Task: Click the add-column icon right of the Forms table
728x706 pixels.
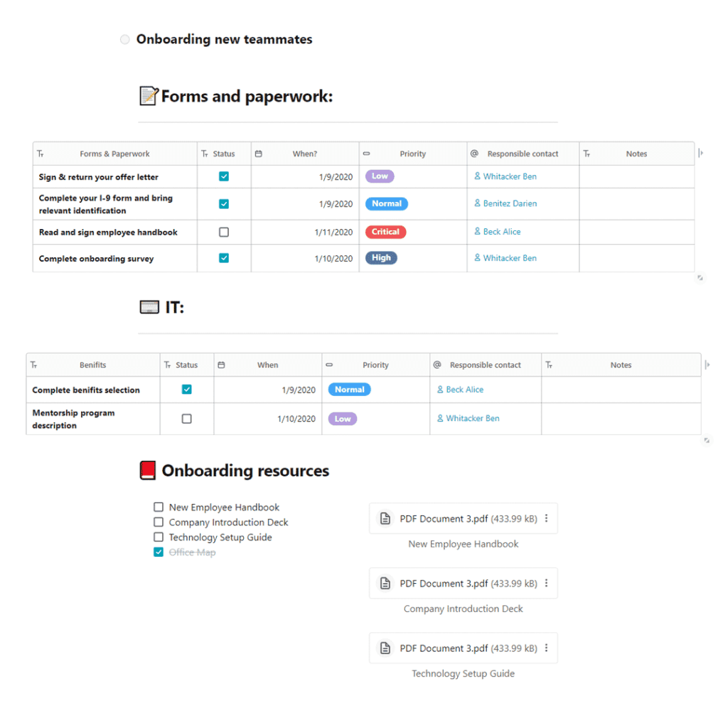Action: tap(701, 153)
